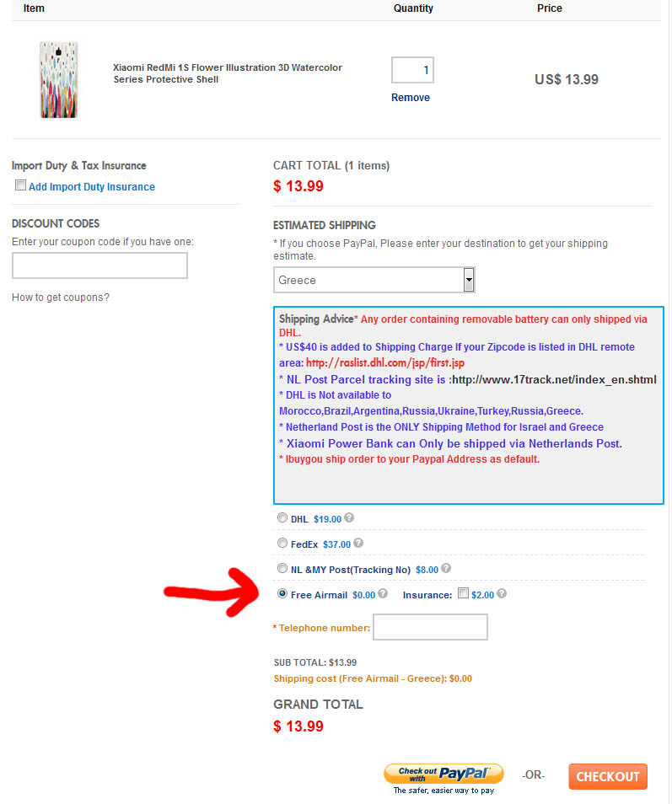Remove the Xiaomi case from cart
Screen dimensions: 672x804
411,98
